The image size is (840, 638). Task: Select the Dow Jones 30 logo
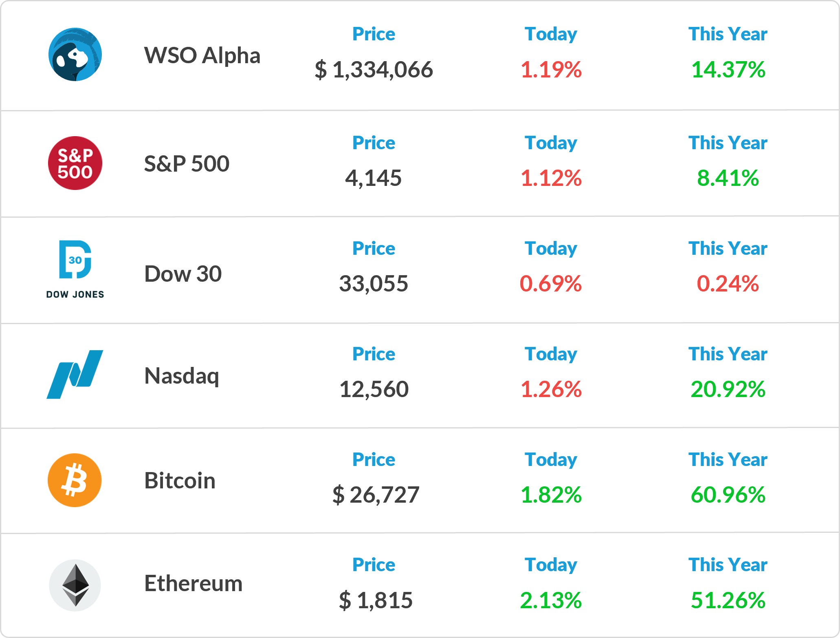(75, 269)
